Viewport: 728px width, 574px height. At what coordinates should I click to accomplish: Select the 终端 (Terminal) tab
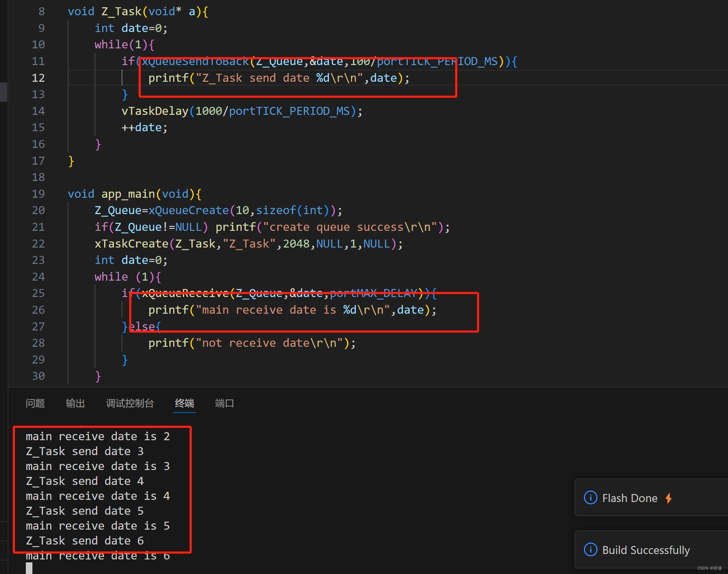pyautogui.click(x=184, y=404)
